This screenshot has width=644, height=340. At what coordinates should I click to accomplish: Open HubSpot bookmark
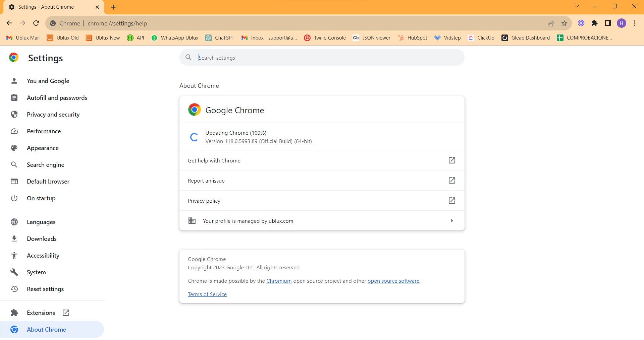tap(413, 38)
